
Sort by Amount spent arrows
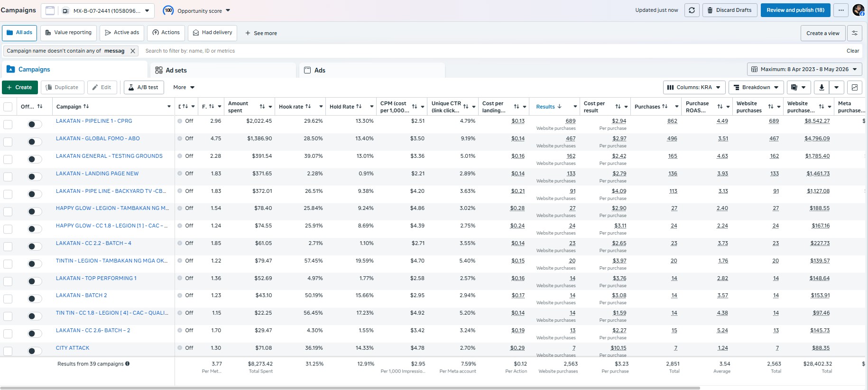[x=262, y=107]
